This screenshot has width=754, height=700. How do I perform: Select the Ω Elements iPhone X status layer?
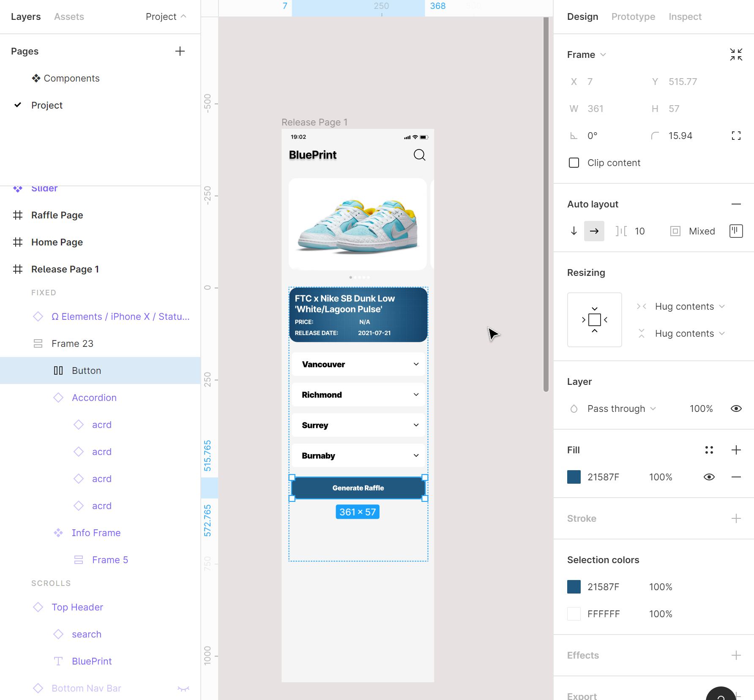click(120, 316)
